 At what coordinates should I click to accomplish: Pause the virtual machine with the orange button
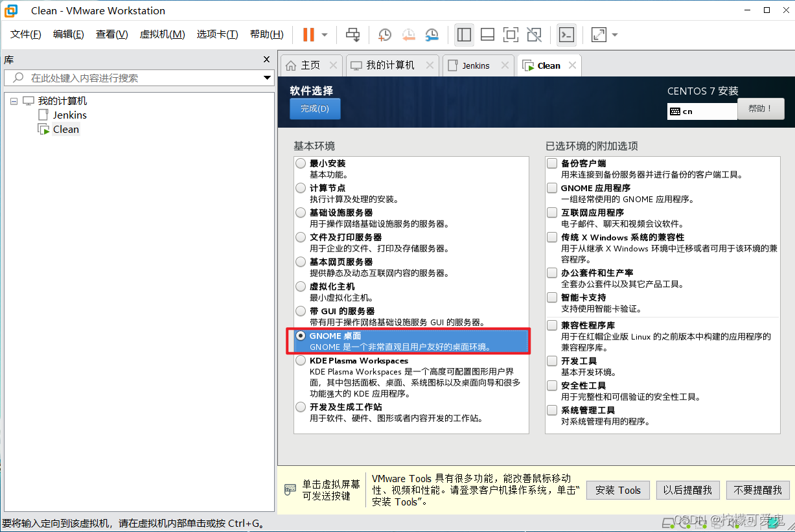(308, 34)
